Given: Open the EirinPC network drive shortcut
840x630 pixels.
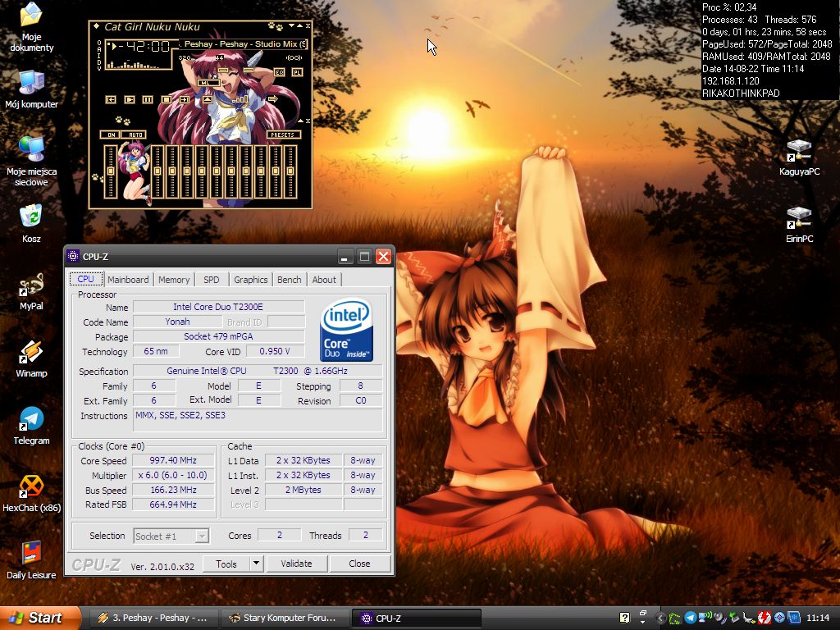Looking at the screenshot, I should 799,225.
